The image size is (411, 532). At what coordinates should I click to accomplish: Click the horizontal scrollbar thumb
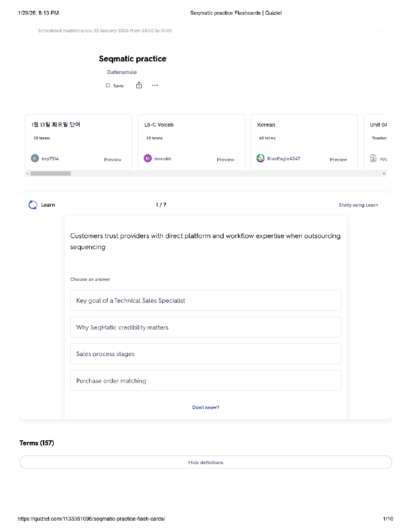coord(50,174)
